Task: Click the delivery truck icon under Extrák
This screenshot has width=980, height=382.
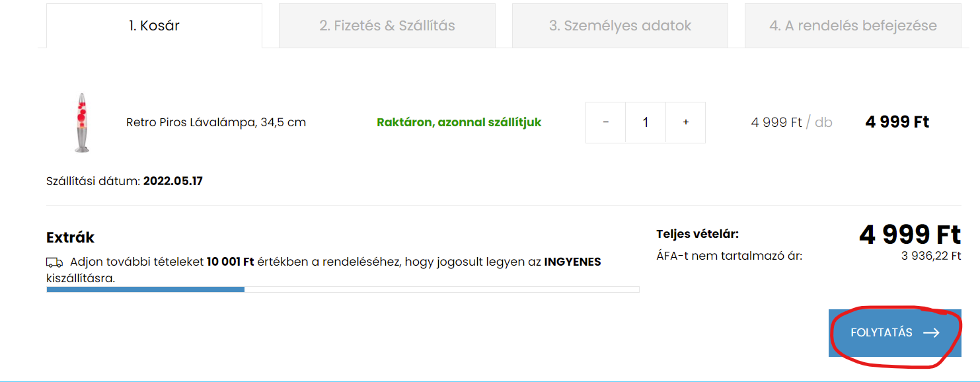Action: [55, 262]
